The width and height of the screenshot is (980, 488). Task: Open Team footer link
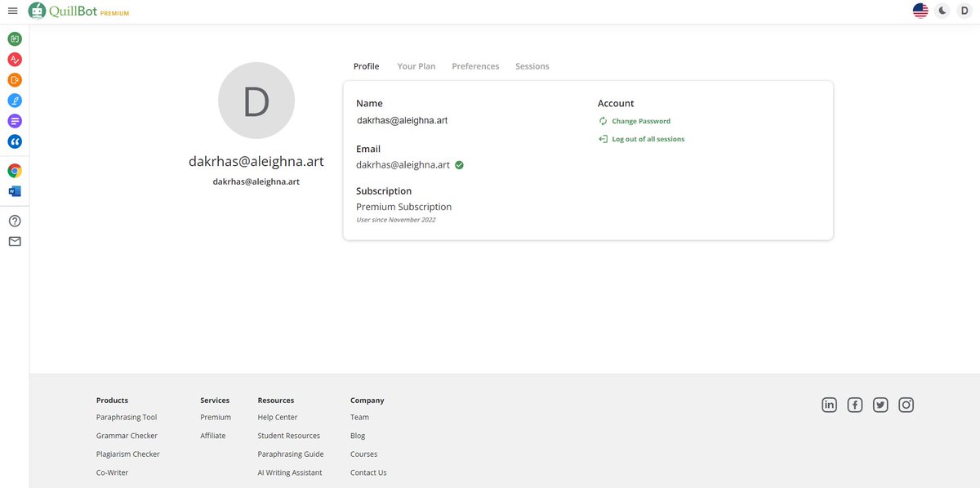359,417
